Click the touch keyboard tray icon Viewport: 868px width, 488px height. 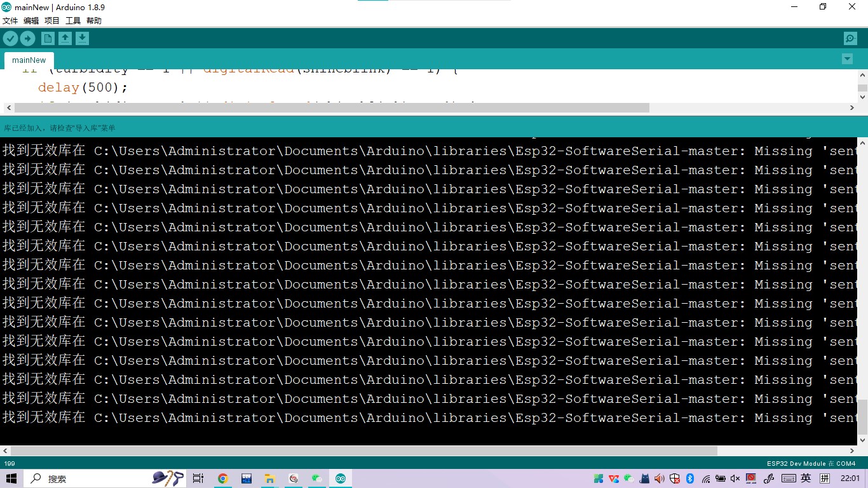(x=789, y=478)
